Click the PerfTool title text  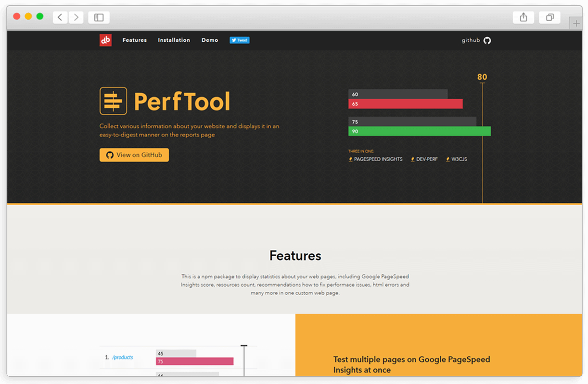[x=182, y=101]
